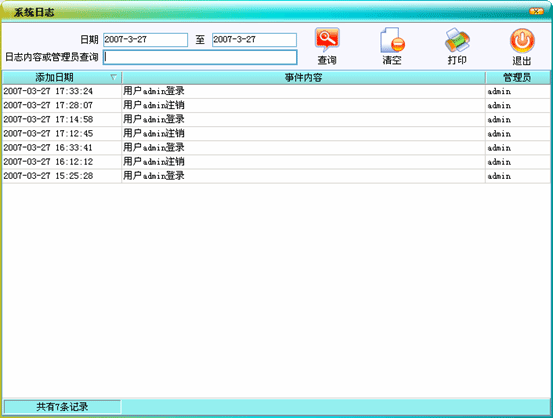This screenshot has width=553, height=418.
Task: Select the 16:12:12 log entry
Action: tap(276, 162)
